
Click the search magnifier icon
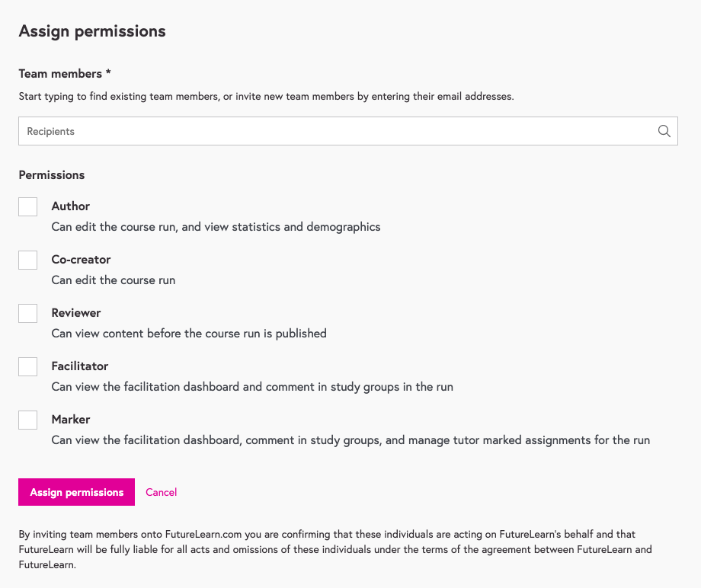tap(664, 130)
